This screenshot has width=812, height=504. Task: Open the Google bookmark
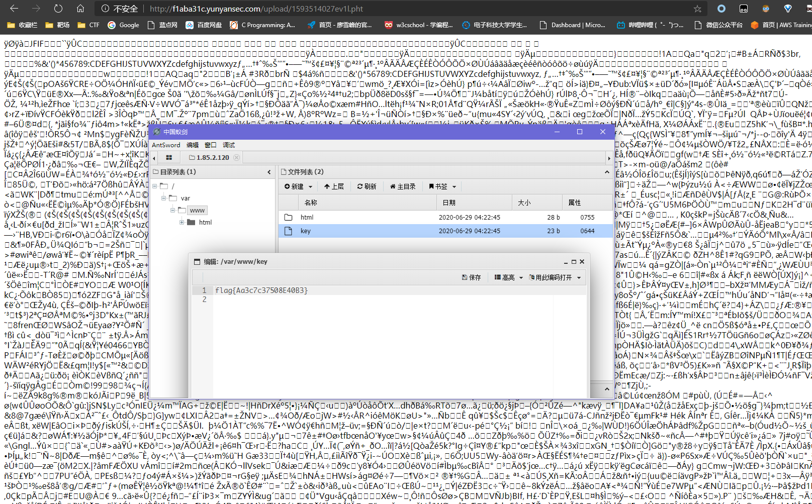(x=123, y=25)
